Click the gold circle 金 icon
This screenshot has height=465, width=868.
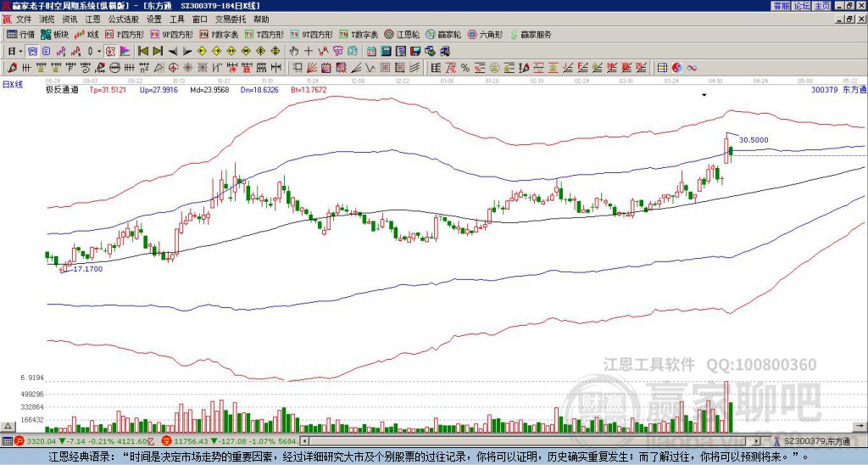click(494, 68)
